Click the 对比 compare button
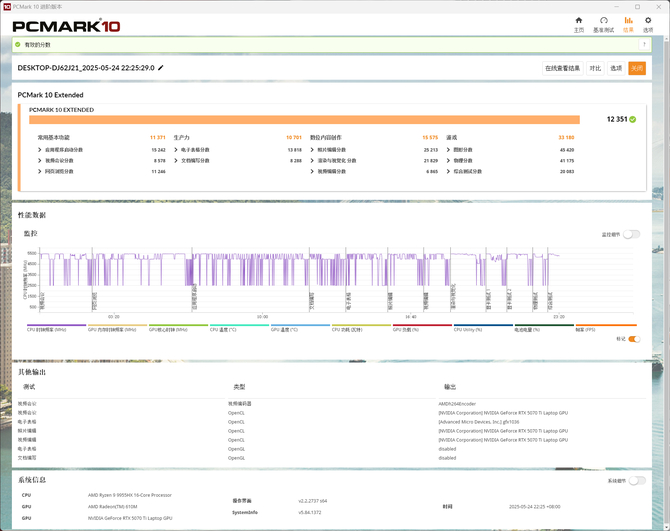The height and width of the screenshot is (531, 670). (595, 68)
